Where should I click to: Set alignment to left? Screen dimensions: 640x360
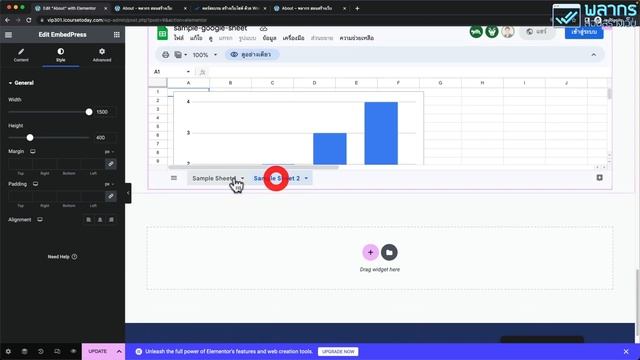pyautogui.click(x=89, y=220)
